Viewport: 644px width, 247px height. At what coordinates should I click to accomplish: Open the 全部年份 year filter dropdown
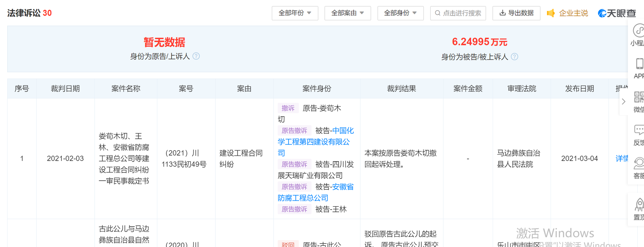coord(295,13)
